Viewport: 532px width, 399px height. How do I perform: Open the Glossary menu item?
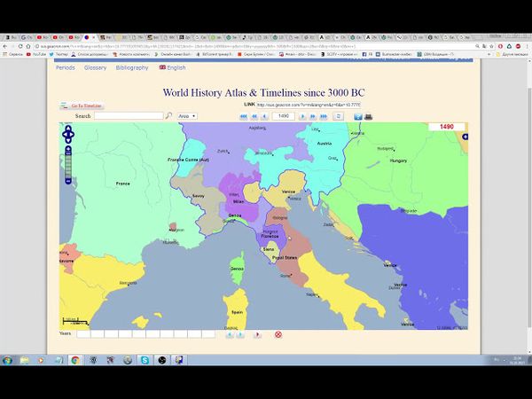(95, 67)
